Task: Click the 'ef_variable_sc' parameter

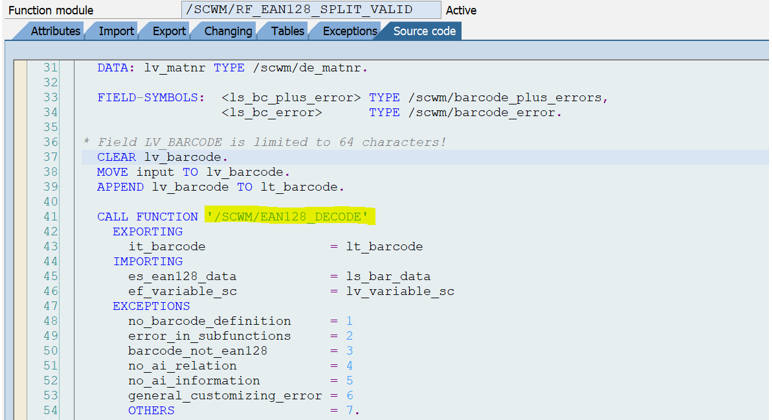Action: point(182,291)
